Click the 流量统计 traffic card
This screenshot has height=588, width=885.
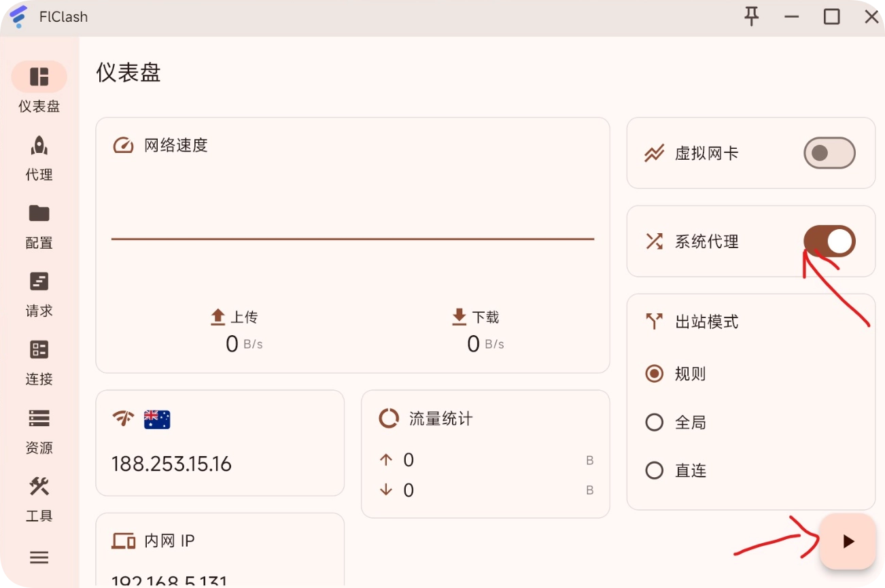pos(485,453)
